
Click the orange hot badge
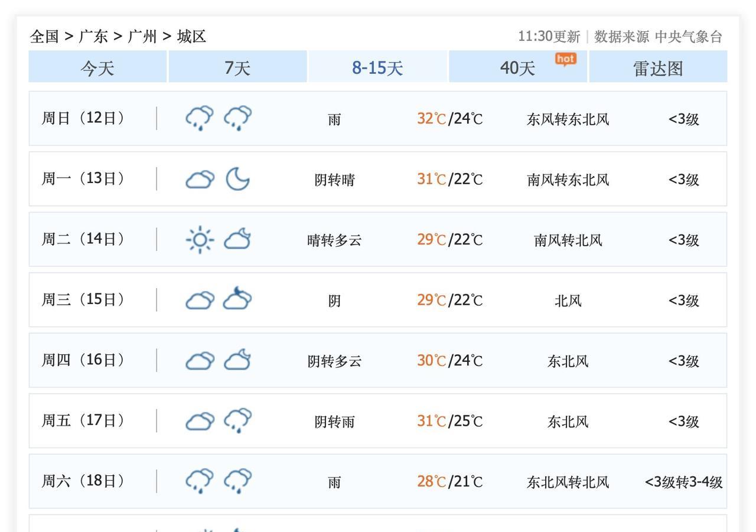tap(565, 59)
